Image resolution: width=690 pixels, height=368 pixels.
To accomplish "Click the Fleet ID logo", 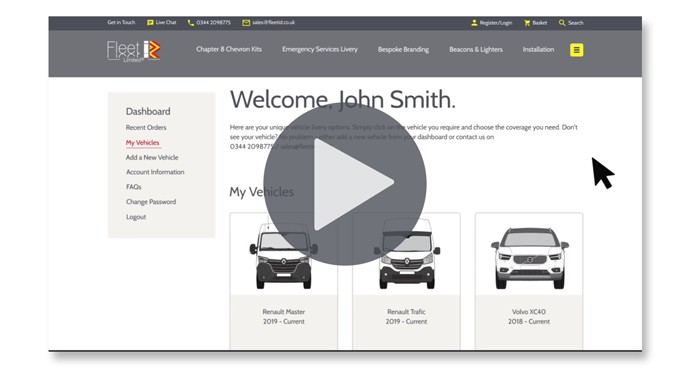I will pyautogui.click(x=133, y=51).
